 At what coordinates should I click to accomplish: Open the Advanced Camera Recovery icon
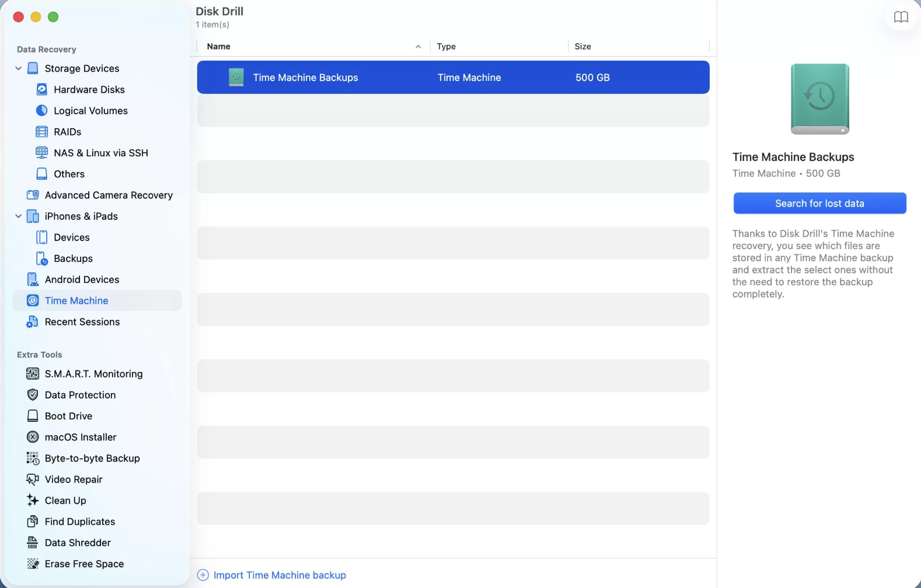coord(33,195)
